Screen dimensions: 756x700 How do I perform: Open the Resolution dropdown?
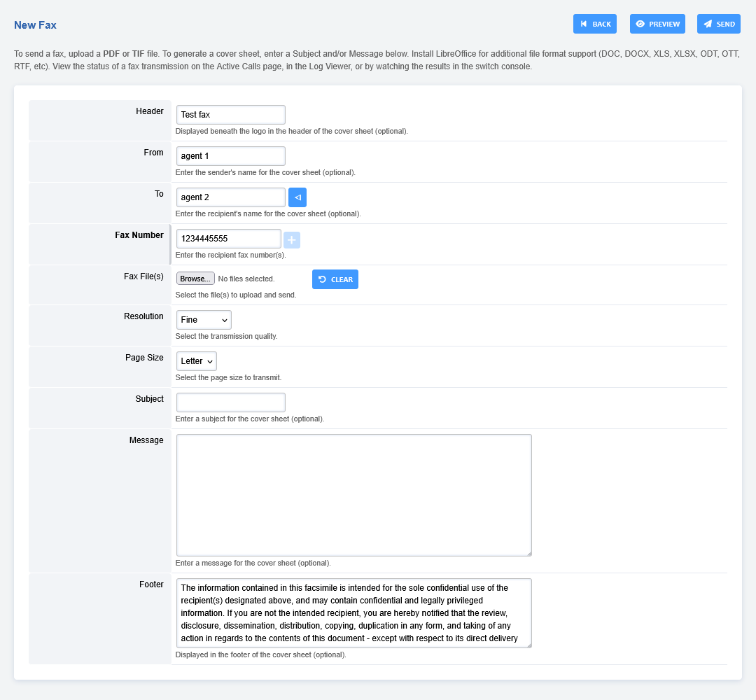coord(204,320)
